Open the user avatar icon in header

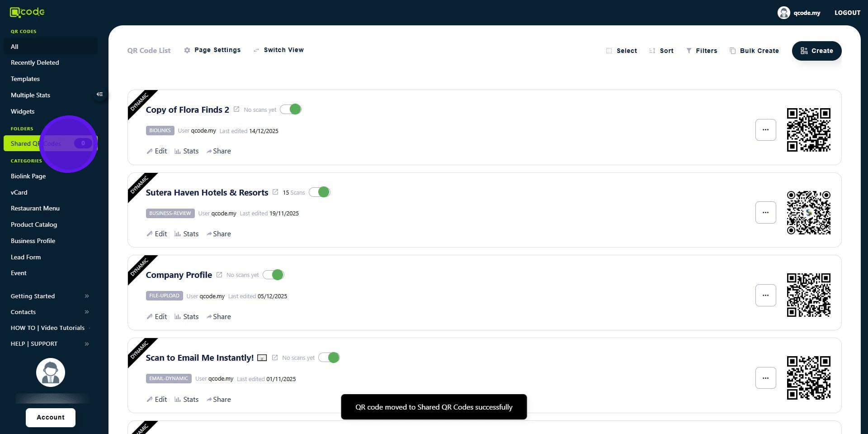(783, 13)
